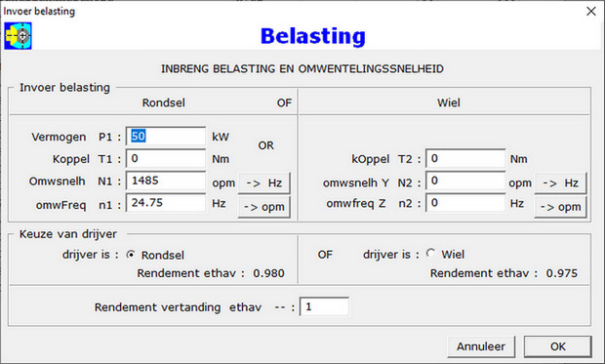The width and height of the screenshot is (605, 364).
Task: Click the Annuleer button
Action: [x=481, y=346]
